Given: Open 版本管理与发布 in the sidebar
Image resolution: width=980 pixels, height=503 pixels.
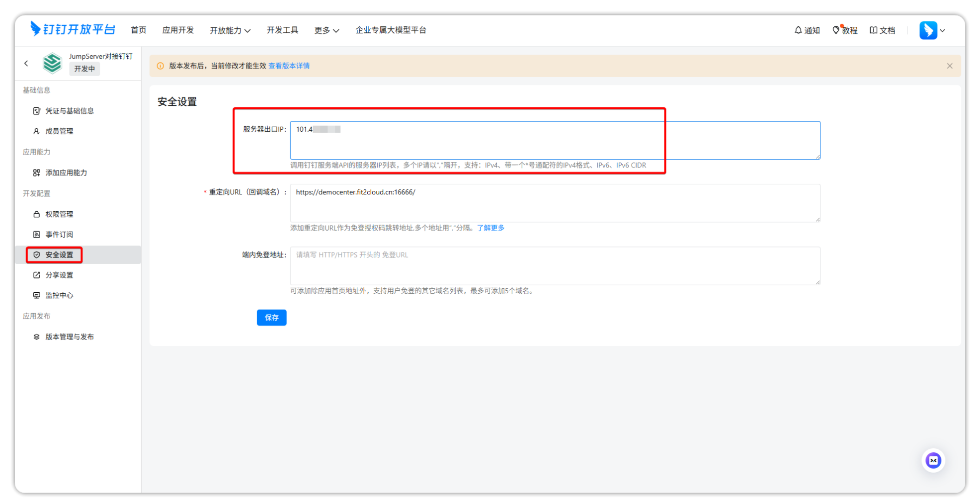Looking at the screenshot, I should [x=69, y=337].
